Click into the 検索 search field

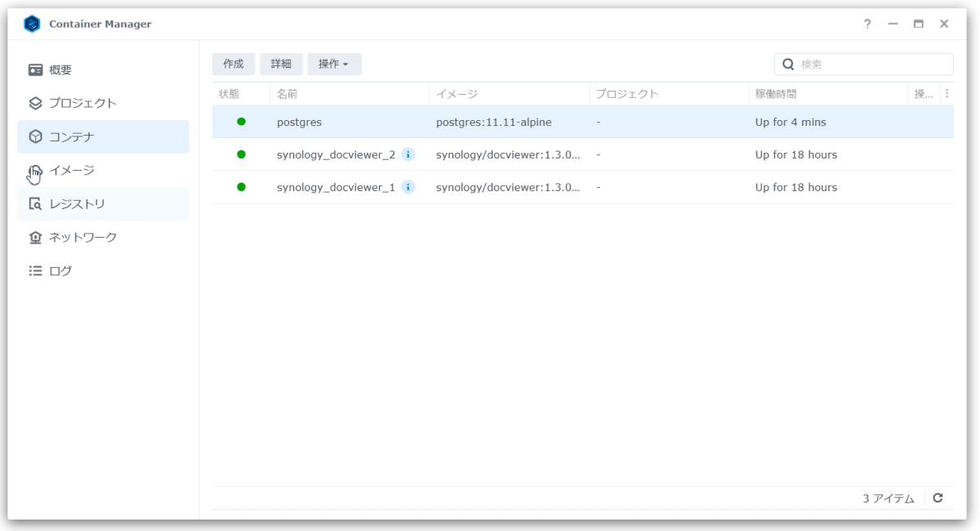tap(863, 65)
